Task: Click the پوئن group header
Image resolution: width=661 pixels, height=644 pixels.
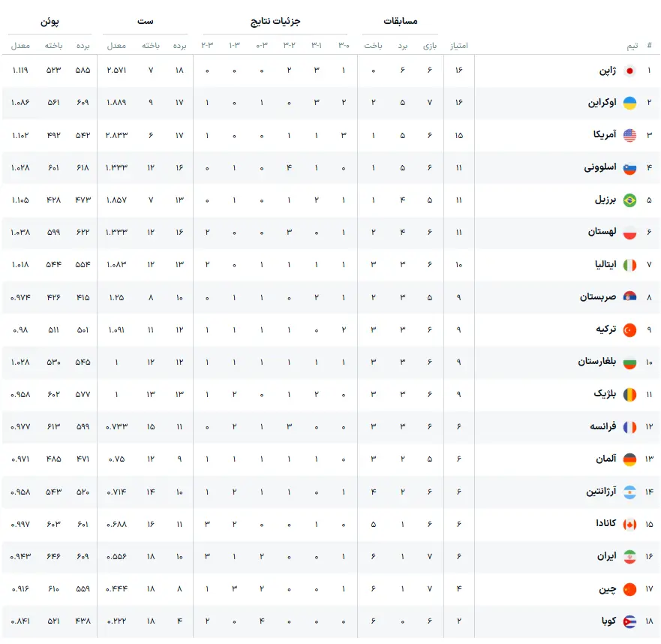Action: coord(50,22)
